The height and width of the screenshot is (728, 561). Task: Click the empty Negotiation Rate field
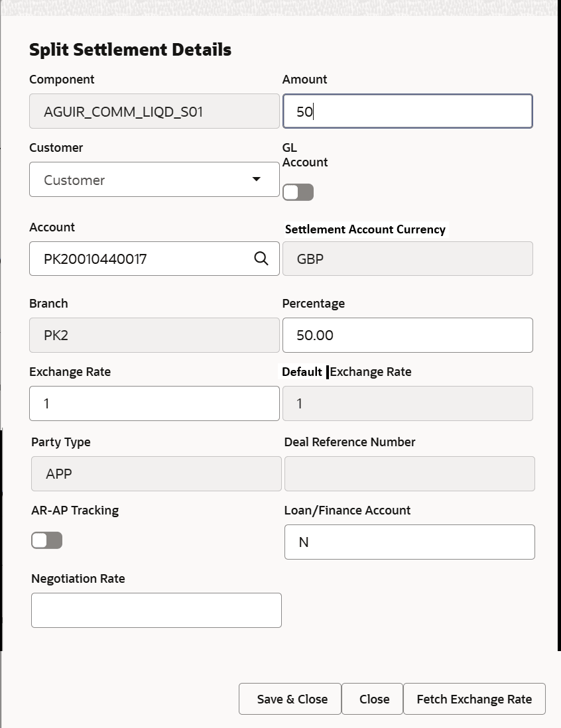(x=156, y=610)
